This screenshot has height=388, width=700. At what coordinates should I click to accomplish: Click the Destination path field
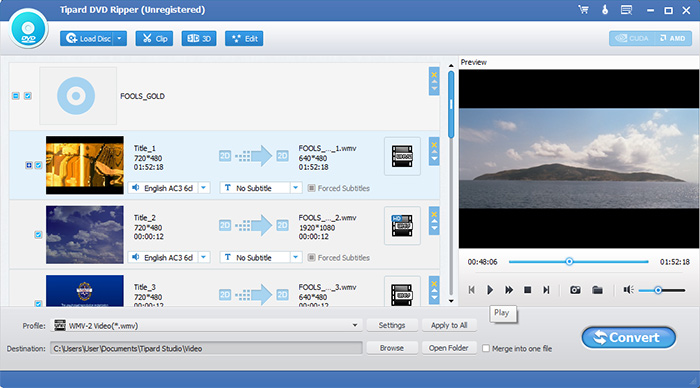point(206,348)
